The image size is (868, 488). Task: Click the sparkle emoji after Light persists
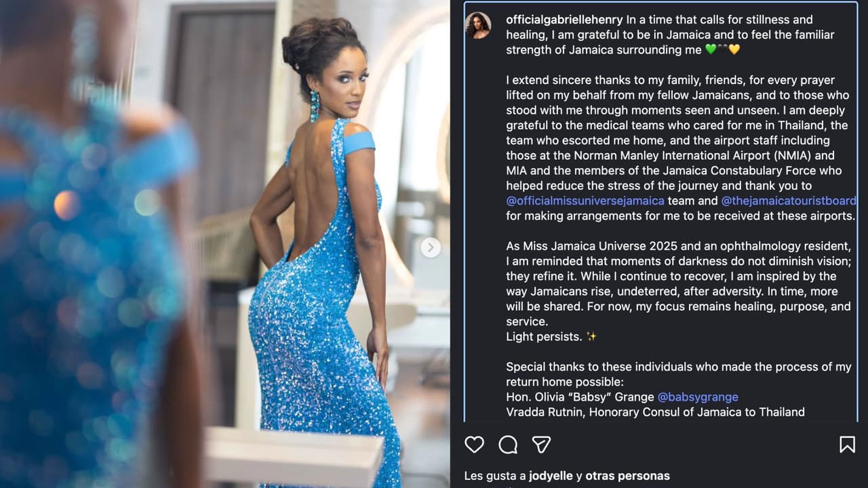591,336
